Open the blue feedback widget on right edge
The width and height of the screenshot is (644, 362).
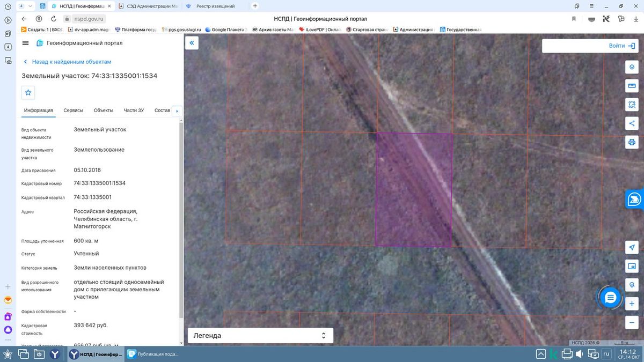click(635, 199)
